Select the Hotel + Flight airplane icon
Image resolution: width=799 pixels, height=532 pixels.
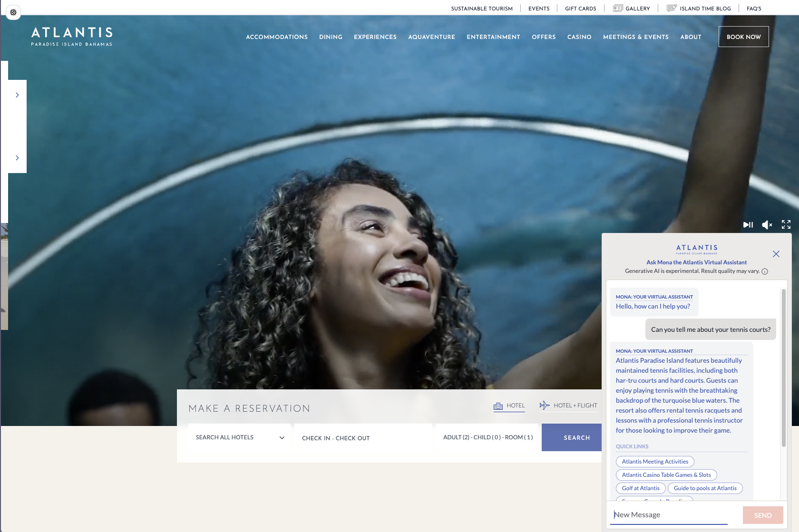pos(544,405)
